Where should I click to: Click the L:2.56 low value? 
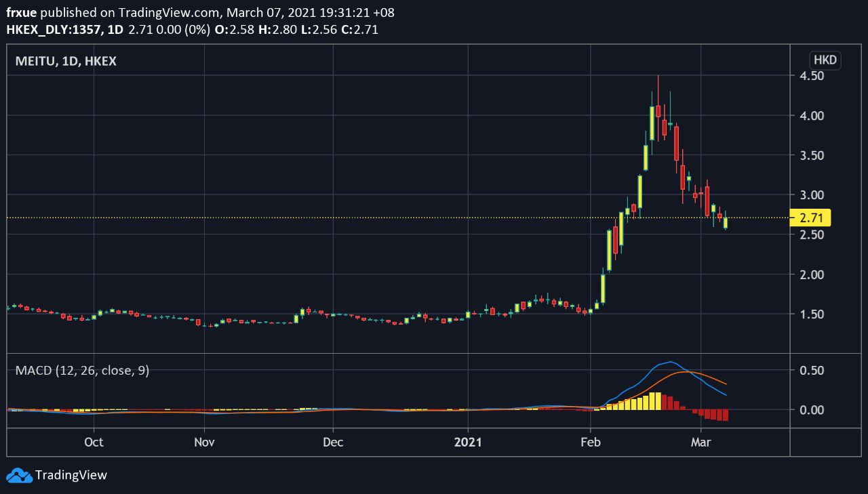[317, 29]
